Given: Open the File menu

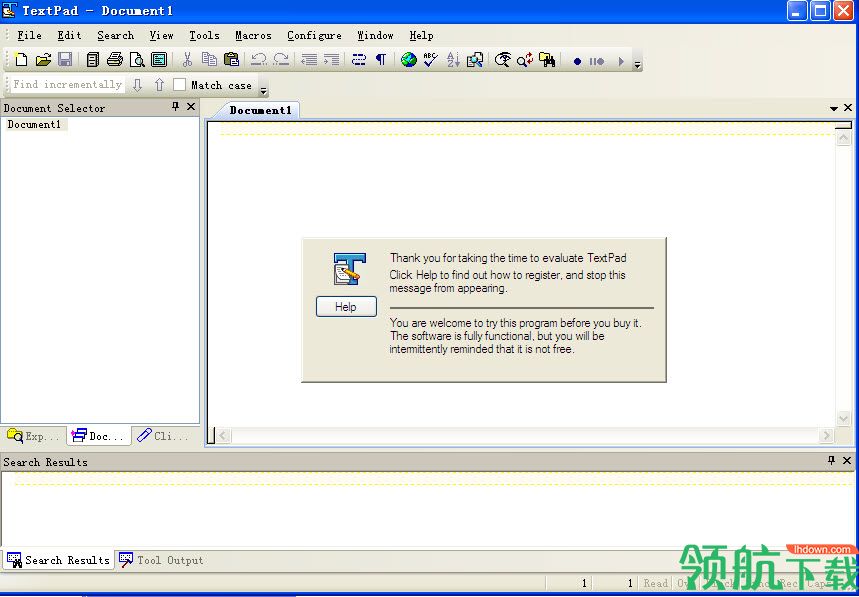Looking at the screenshot, I should [x=29, y=36].
